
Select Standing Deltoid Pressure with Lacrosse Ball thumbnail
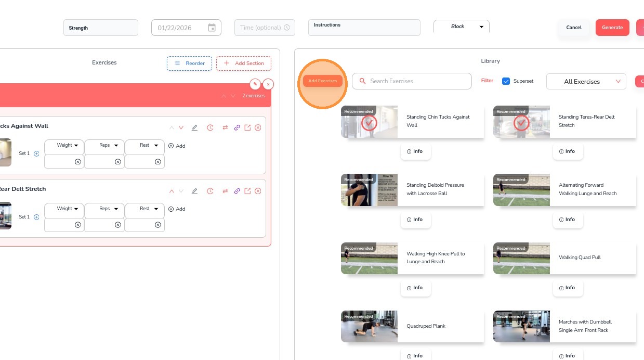[370, 190]
